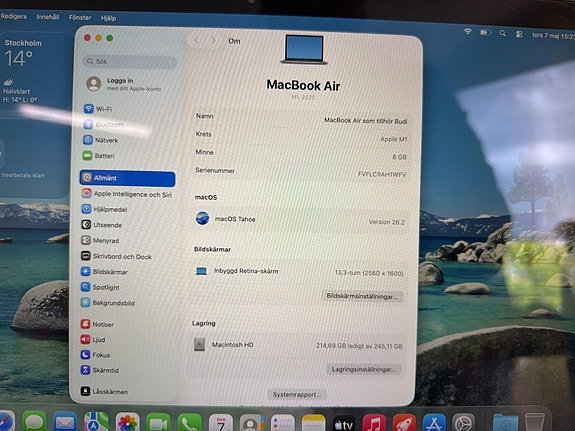Click the Wi-Fi status menu bar icon
This screenshot has width=575, height=431.
[x=468, y=32]
